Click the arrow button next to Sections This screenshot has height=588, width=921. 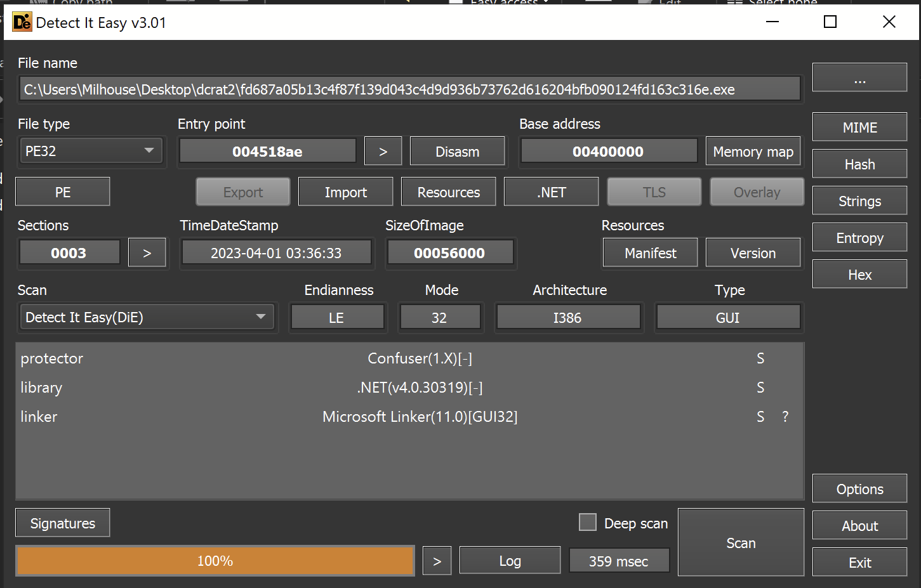coord(147,253)
